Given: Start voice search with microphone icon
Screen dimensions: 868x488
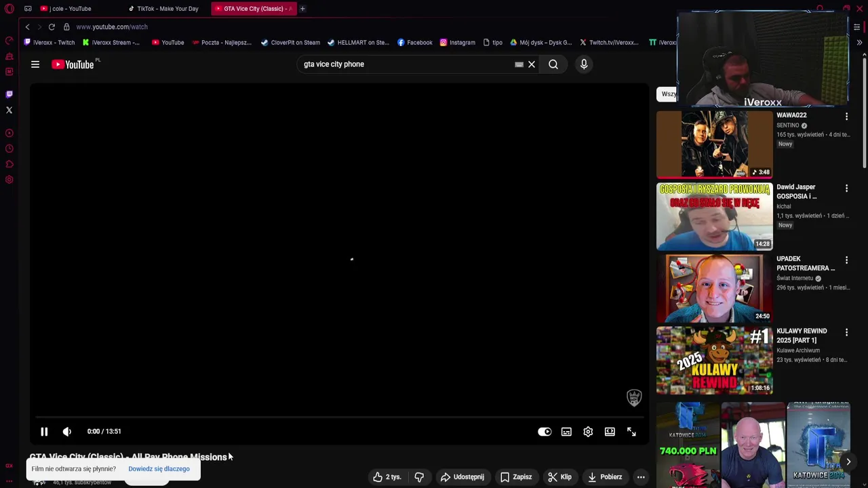Looking at the screenshot, I should click(x=584, y=64).
